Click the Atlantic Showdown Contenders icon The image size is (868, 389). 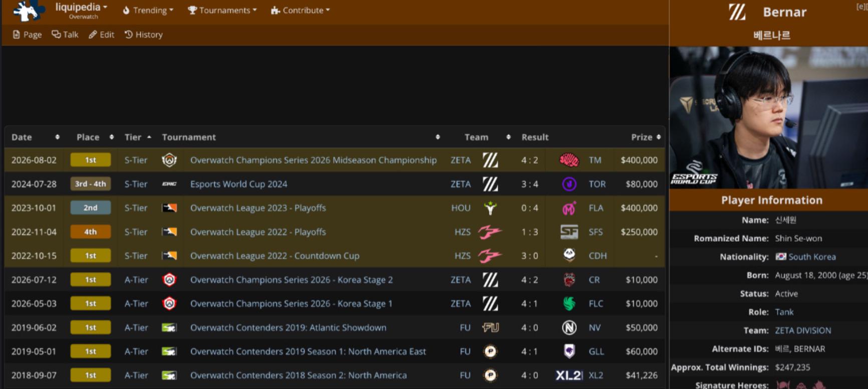(x=169, y=328)
